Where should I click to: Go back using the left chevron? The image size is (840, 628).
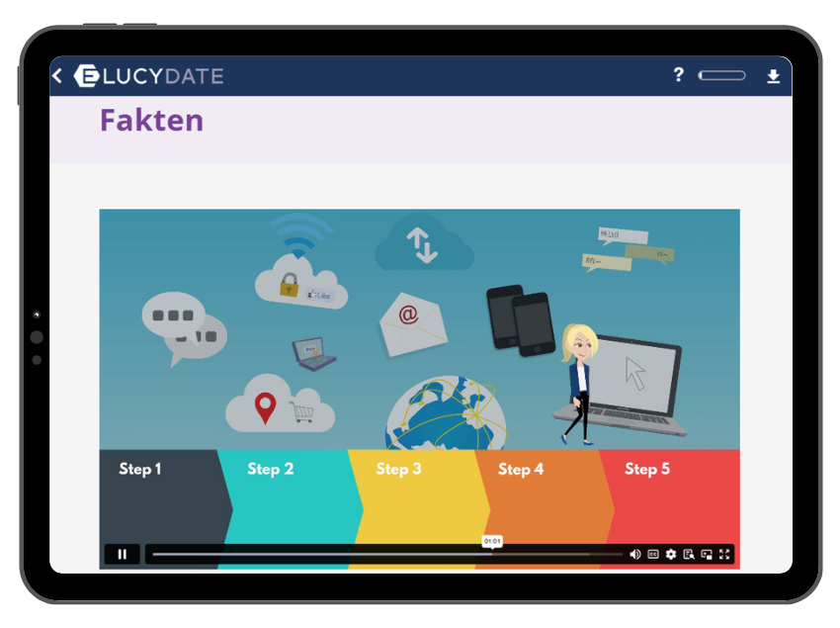pos(57,76)
